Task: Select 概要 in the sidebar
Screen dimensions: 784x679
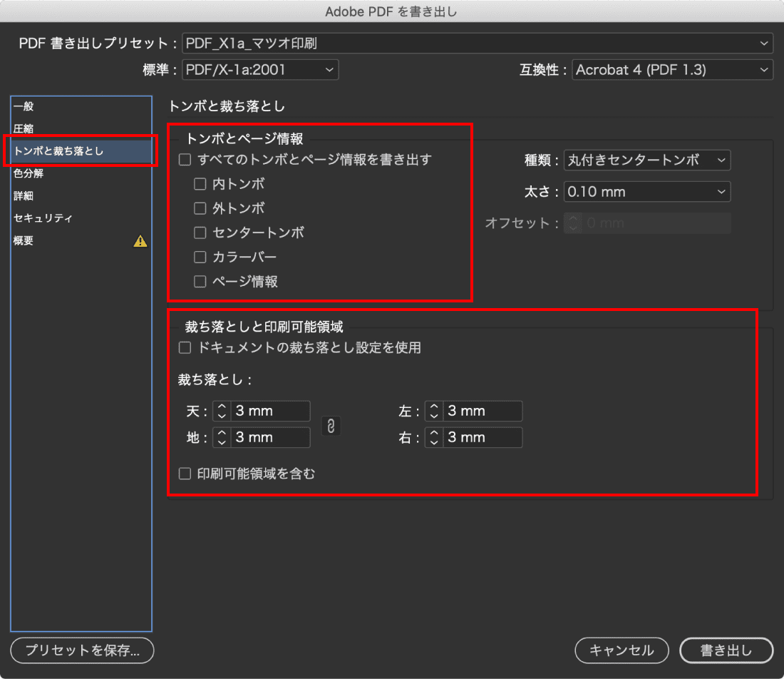Action: (x=81, y=240)
